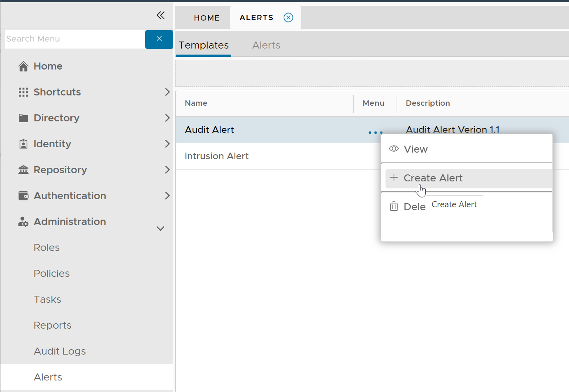
Task: Open Audit Logs under Administration
Action: [60, 351]
